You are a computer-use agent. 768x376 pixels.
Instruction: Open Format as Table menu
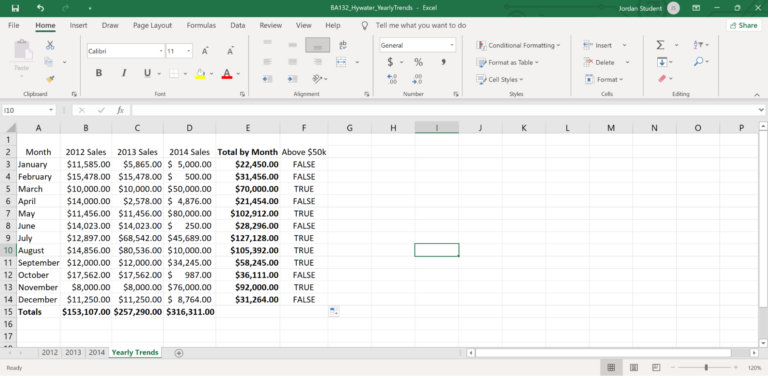(507, 62)
